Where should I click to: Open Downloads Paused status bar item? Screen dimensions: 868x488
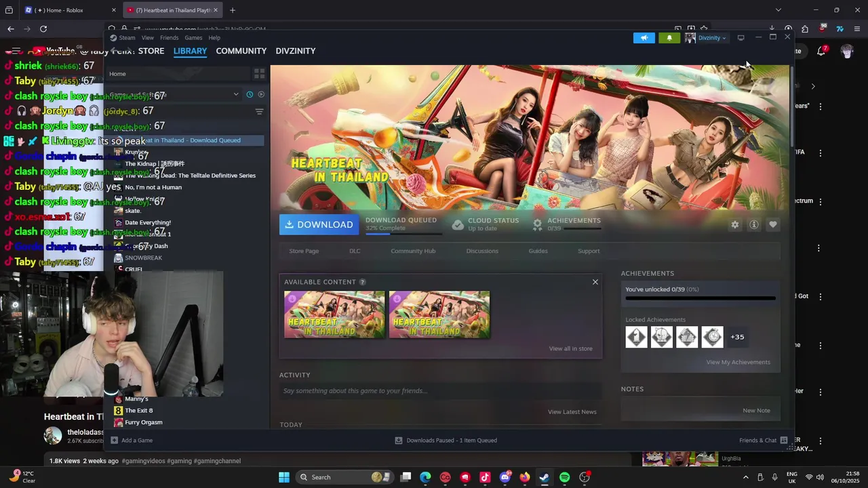(446, 441)
